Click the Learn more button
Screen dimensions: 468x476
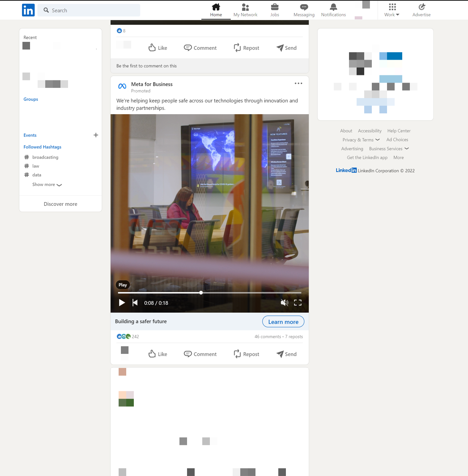click(283, 322)
